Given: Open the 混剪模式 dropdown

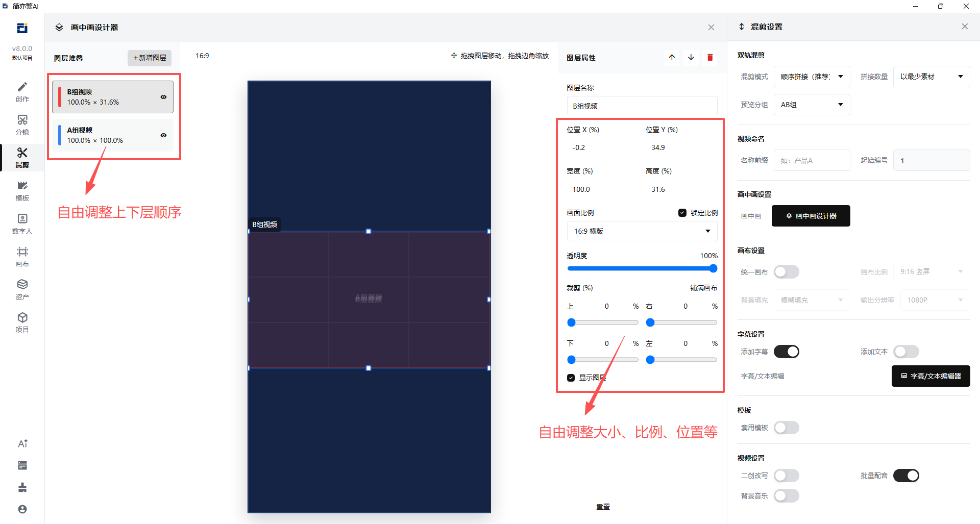Looking at the screenshot, I should pyautogui.click(x=812, y=77).
